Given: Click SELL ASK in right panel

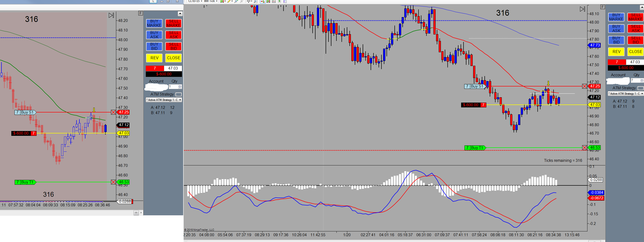Looking at the screenshot, I should click(636, 28).
